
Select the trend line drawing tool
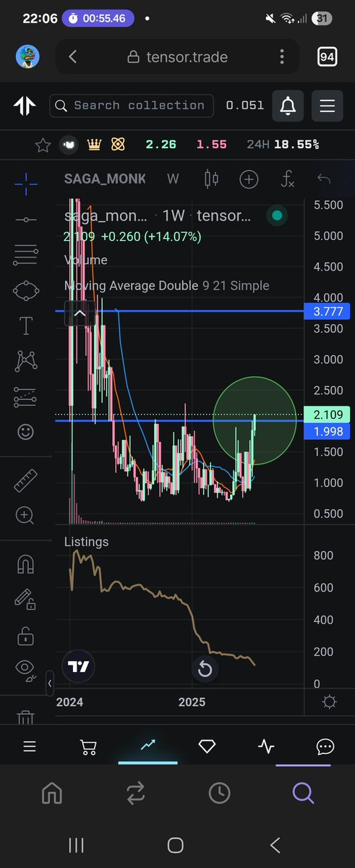pos(26,219)
